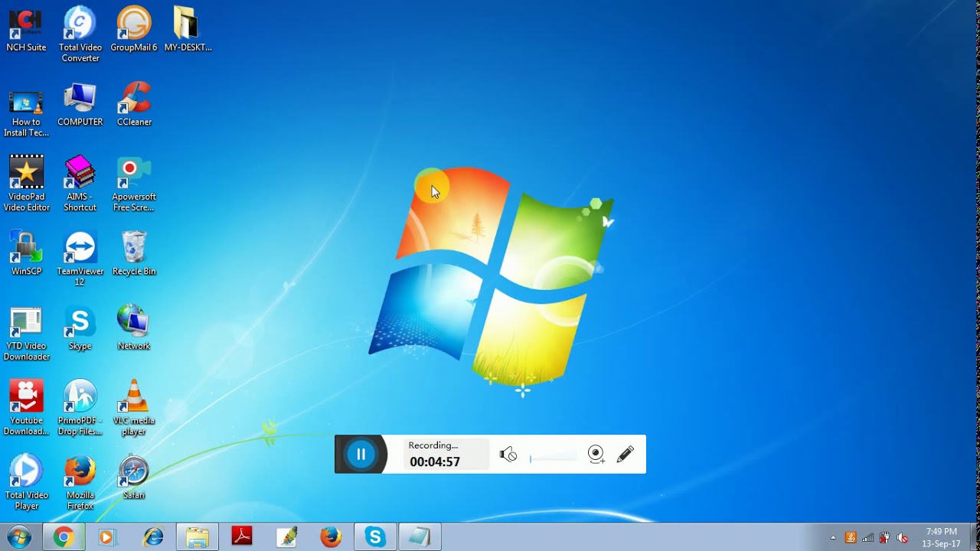980x551 pixels.
Task: Open the recorder's pencil annotation tool
Action: coord(625,455)
